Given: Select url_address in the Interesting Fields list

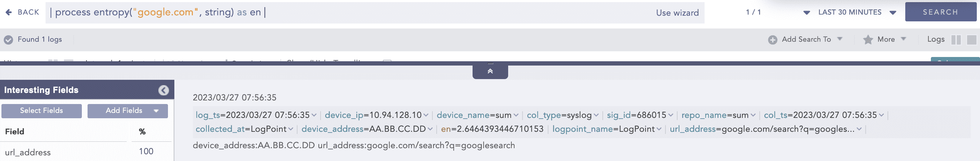Looking at the screenshot, I should point(28,152).
